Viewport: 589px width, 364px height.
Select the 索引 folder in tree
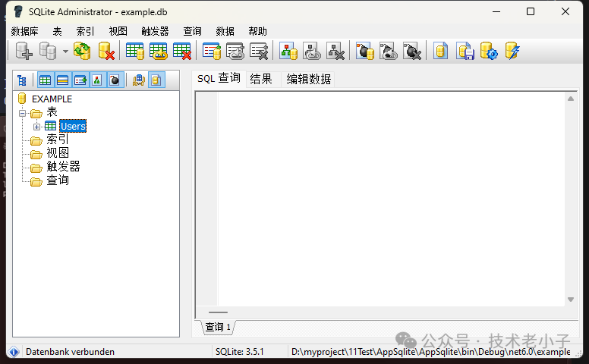click(x=58, y=140)
